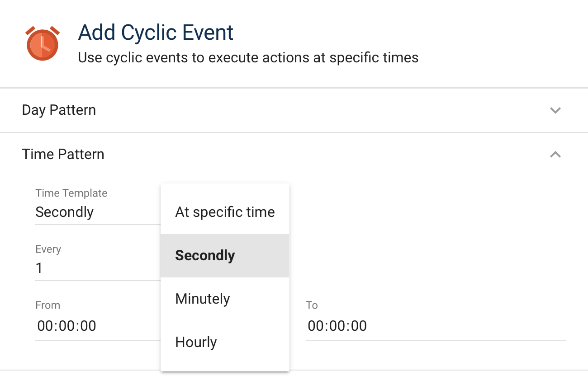The height and width of the screenshot is (380, 588).
Task: Click the To time field
Action: pos(337,326)
